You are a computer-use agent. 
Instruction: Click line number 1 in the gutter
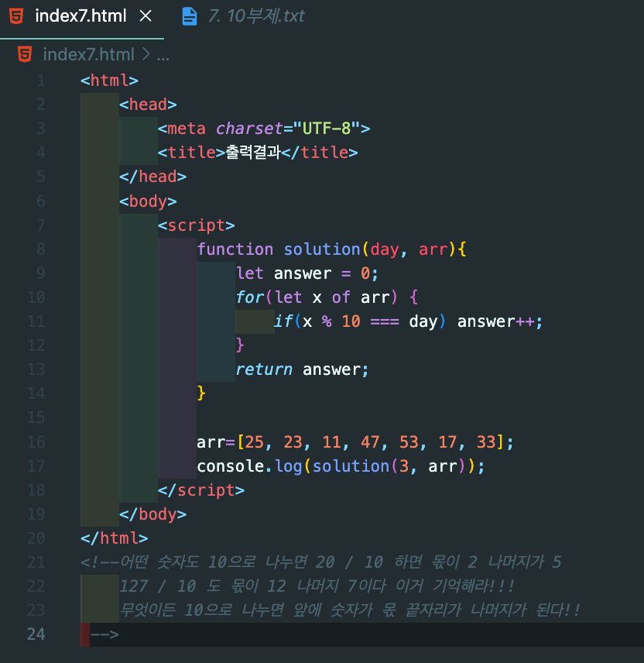(x=40, y=81)
